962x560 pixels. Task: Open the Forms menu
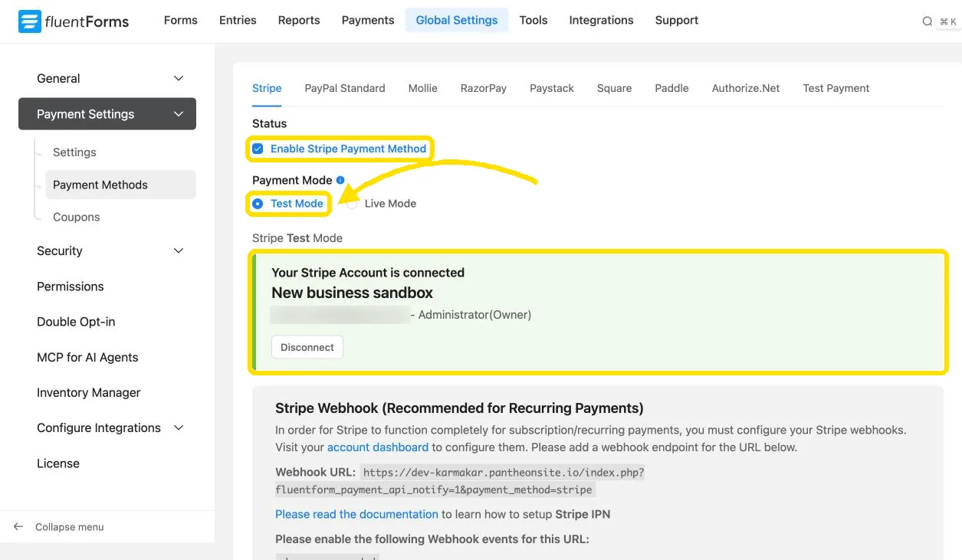point(181,20)
